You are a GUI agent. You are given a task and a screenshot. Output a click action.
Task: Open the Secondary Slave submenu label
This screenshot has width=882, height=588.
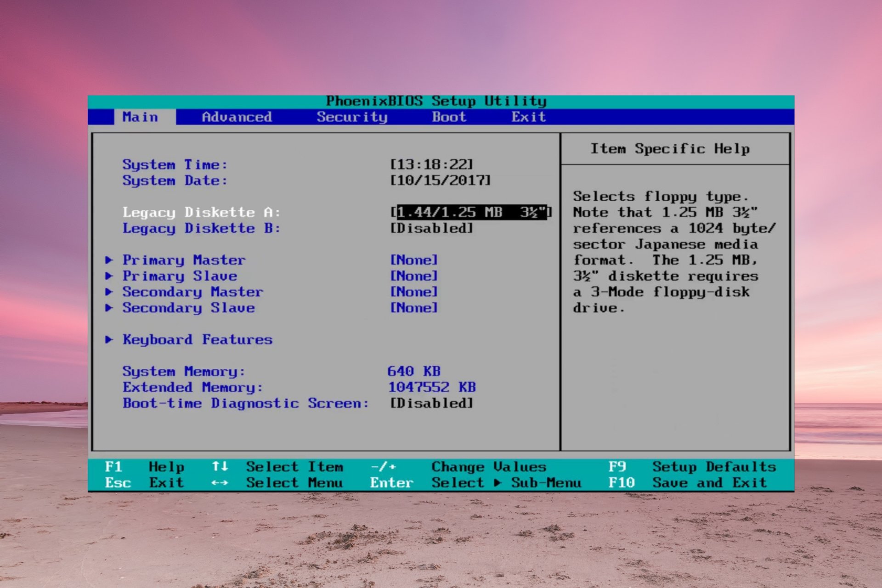188,308
